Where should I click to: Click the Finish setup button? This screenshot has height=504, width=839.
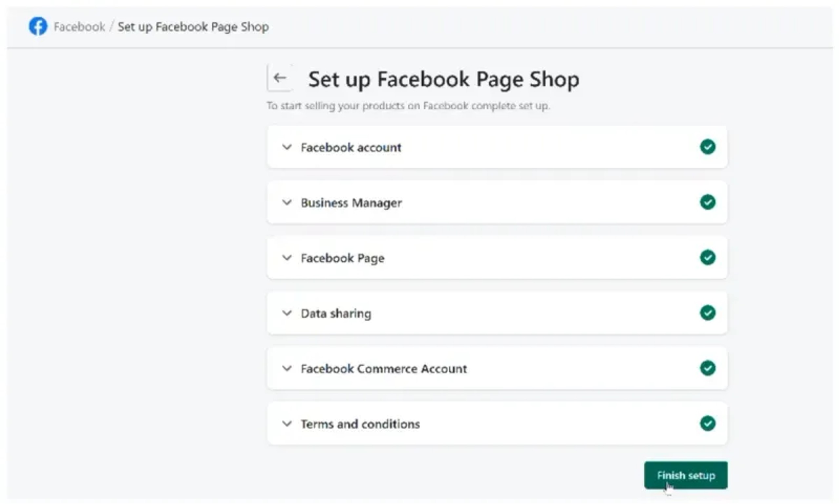click(685, 476)
